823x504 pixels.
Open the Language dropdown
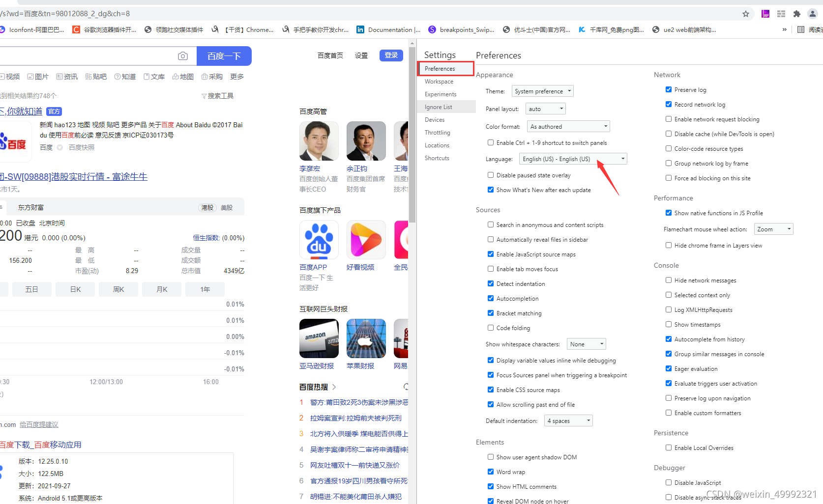[x=573, y=159]
